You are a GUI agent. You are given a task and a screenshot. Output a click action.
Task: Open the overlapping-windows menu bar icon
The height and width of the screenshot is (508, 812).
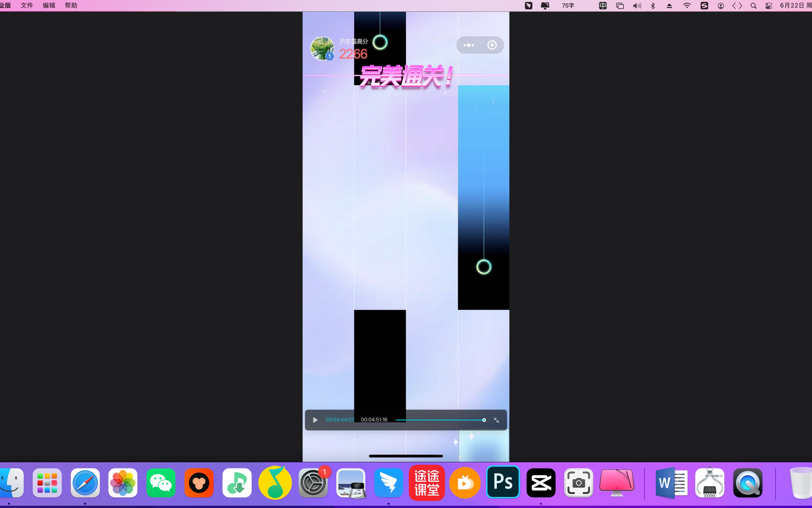(620, 6)
